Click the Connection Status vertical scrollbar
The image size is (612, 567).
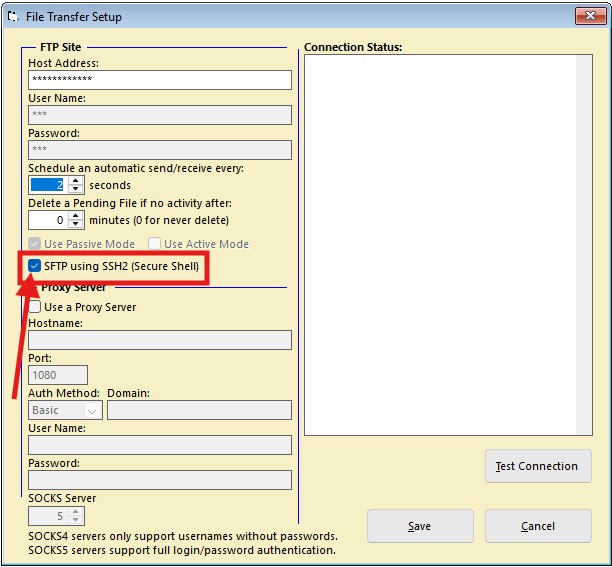(584, 245)
